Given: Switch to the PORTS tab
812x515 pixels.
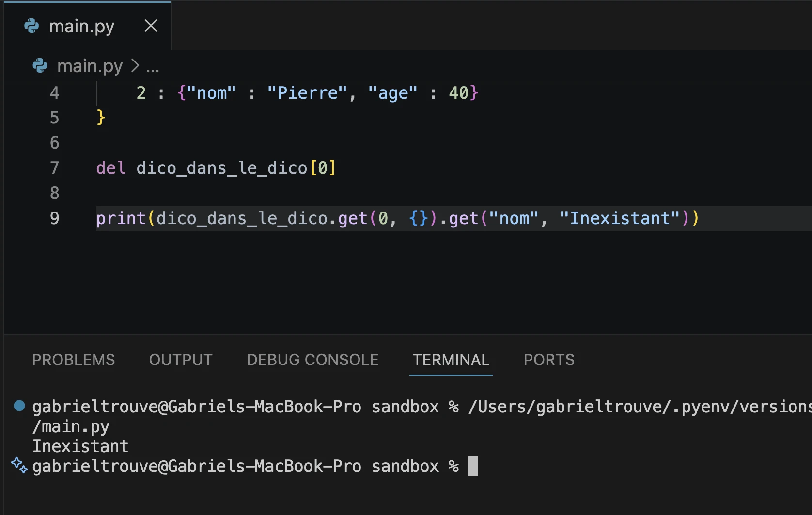Looking at the screenshot, I should point(549,360).
